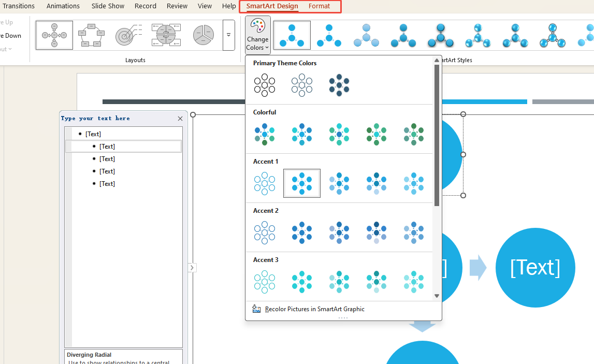Select the Diverging Radial layout thumbnail

[x=54, y=35]
